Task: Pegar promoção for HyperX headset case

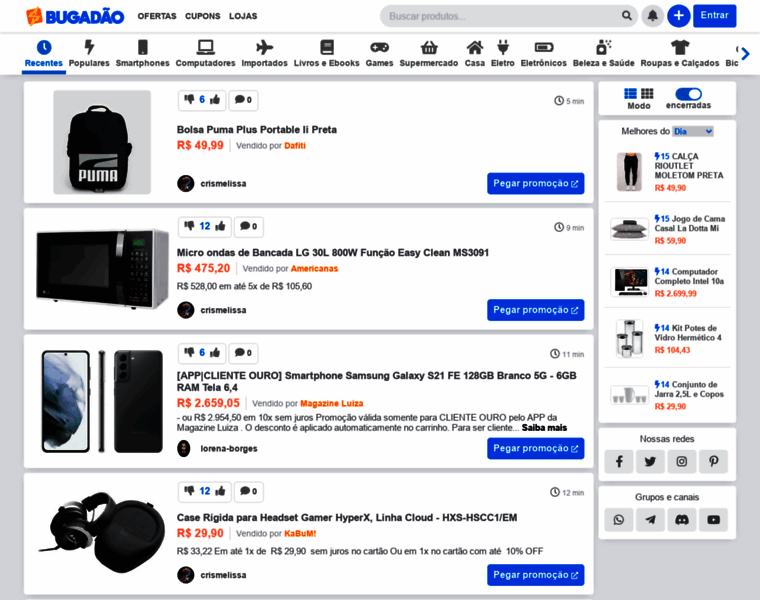Action: [x=536, y=575]
